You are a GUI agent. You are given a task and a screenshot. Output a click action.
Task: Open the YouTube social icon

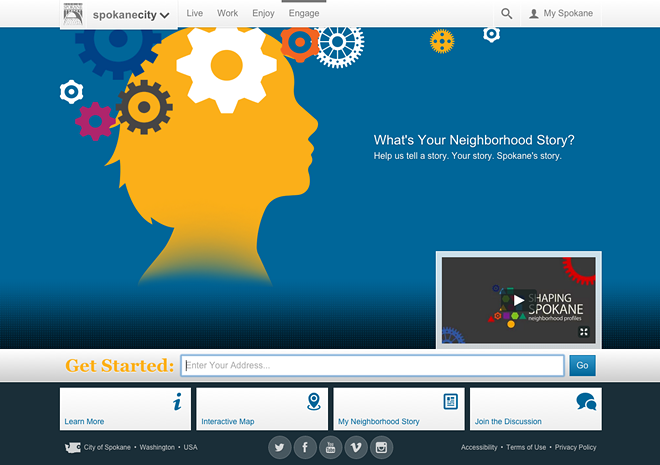coord(330,447)
